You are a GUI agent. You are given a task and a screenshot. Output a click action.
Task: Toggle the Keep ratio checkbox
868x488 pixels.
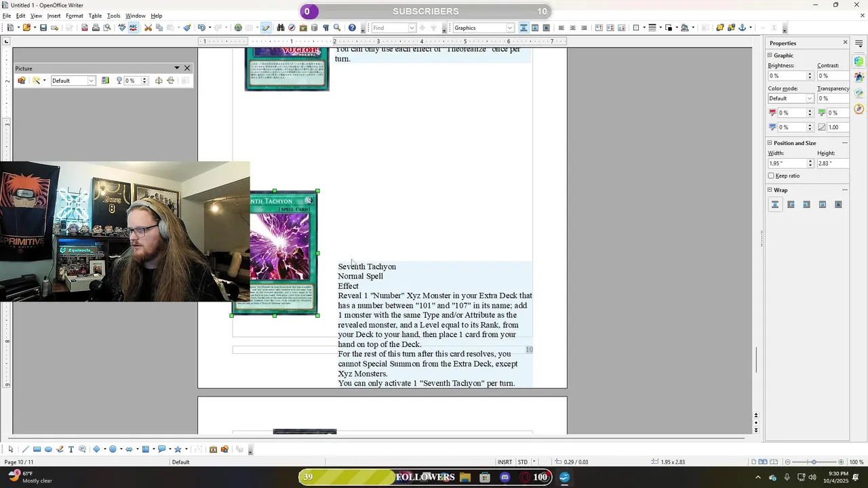click(x=771, y=176)
